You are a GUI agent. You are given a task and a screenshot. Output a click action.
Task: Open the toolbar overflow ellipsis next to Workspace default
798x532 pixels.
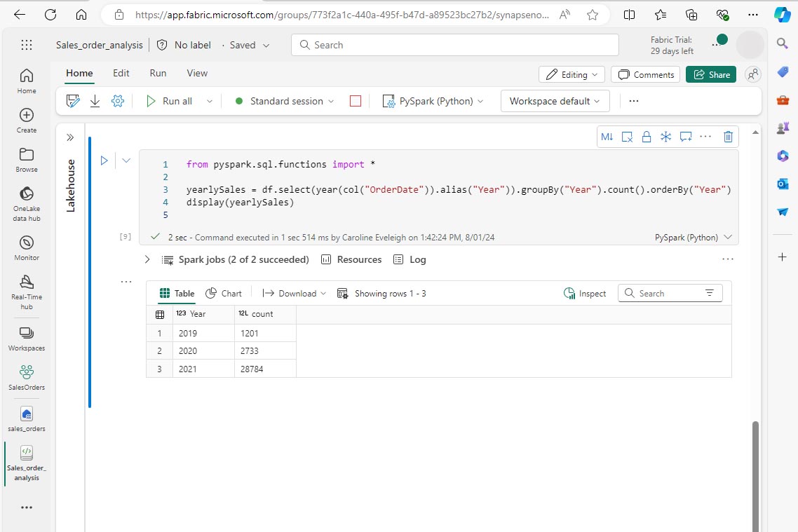coord(634,101)
